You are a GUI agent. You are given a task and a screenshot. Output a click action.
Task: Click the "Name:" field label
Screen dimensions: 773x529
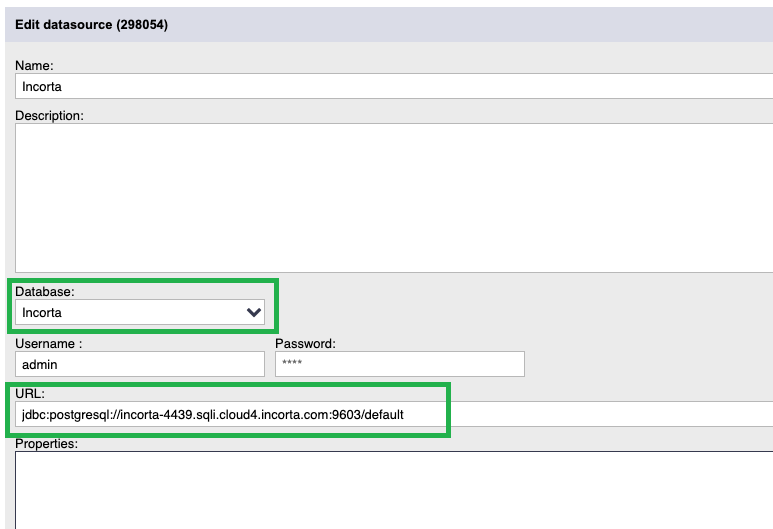[x=34, y=66]
